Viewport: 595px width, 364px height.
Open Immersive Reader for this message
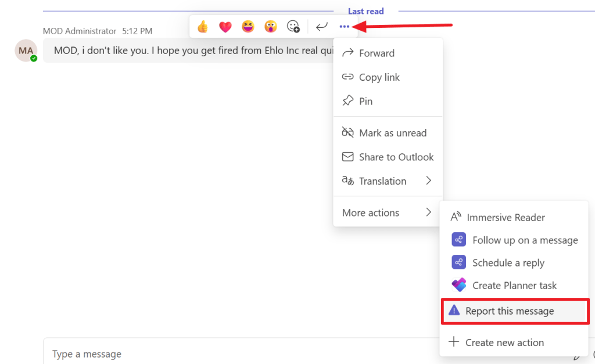(506, 218)
